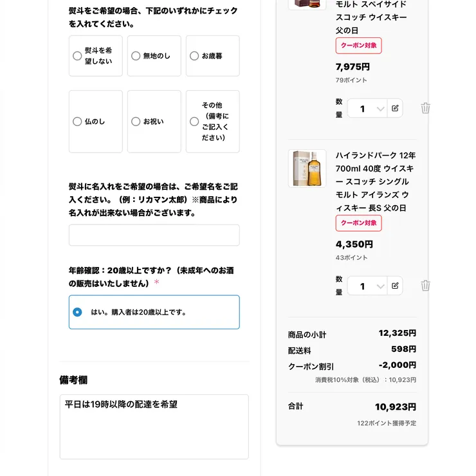Image resolution: width=476 pixels, height=476 pixels.
Task: Click the 'クーポン割引' value -2,000円
Action: [398, 365]
